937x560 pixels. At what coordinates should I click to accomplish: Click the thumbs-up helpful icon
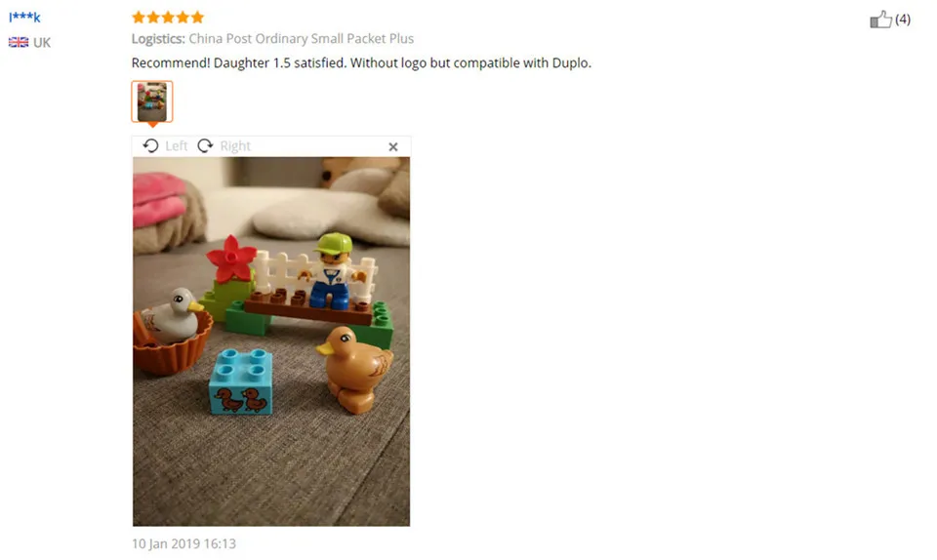point(880,20)
